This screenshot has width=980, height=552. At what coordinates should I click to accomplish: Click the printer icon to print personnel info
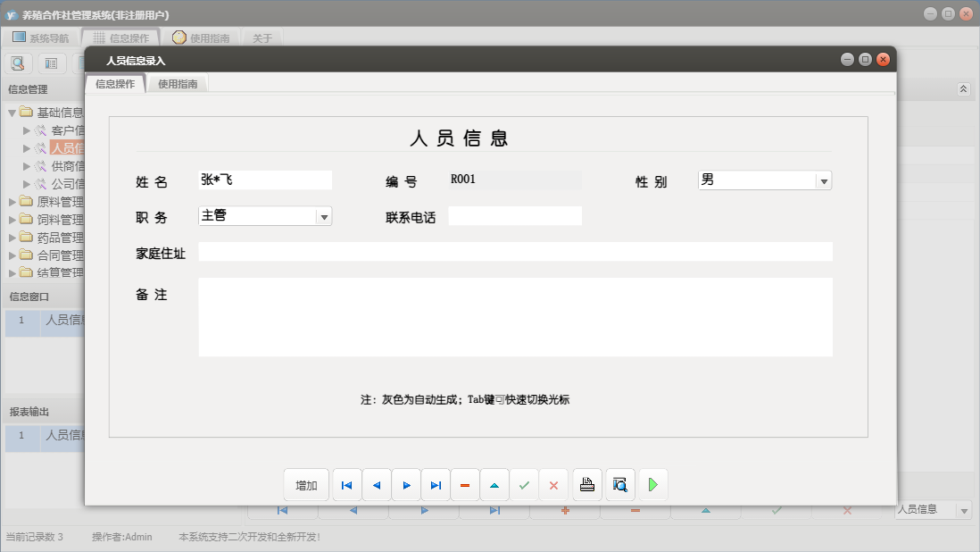point(587,484)
